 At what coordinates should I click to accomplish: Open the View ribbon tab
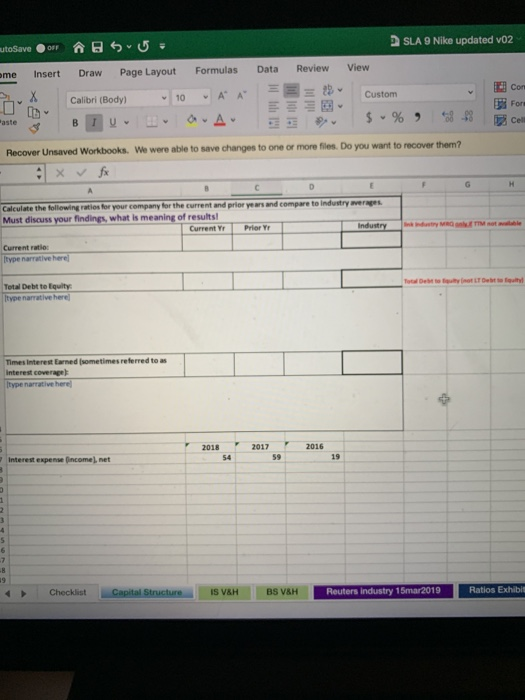click(358, 67)
